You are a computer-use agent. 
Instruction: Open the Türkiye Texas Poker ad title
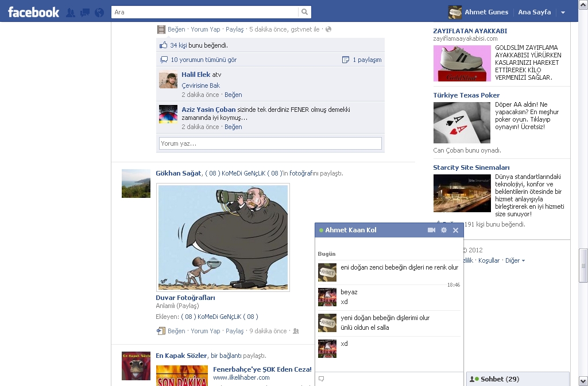pos(466,95)
